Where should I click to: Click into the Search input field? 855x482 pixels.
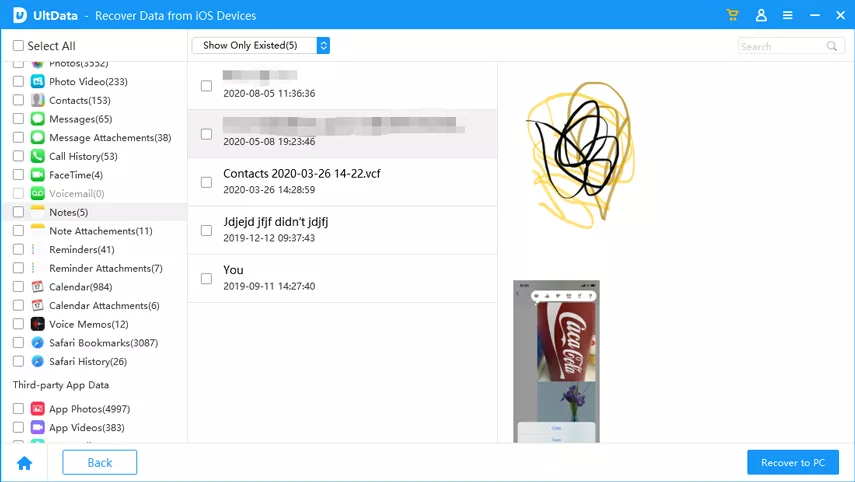click(781, 46)
